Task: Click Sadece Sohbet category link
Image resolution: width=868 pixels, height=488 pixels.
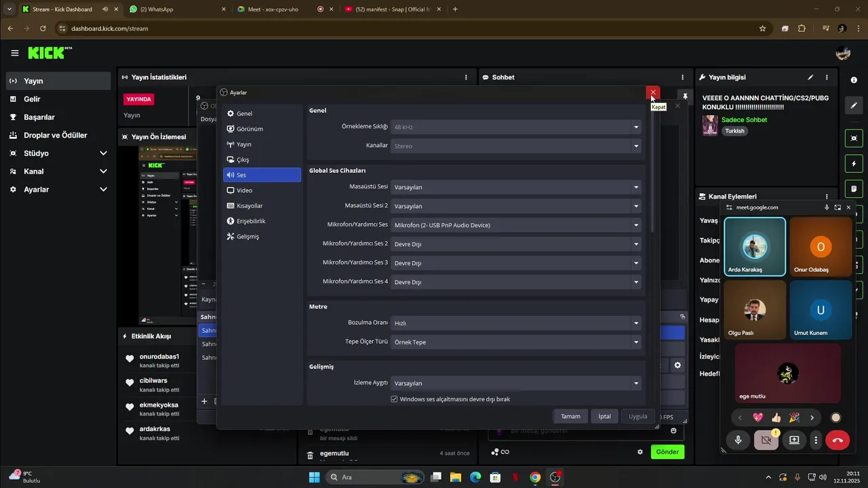Action: pyautogui.click(x=744, y=120)
